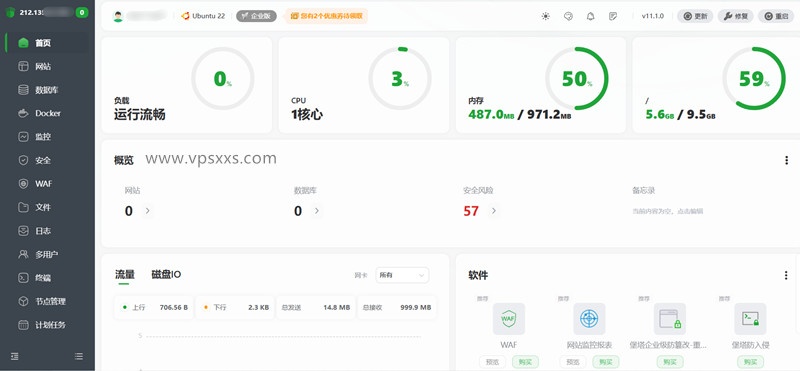This screenshot has width=800, height=371.
Task: Click the 堡塔防入侵 terminal-lock icon
Action: [751, 318]
